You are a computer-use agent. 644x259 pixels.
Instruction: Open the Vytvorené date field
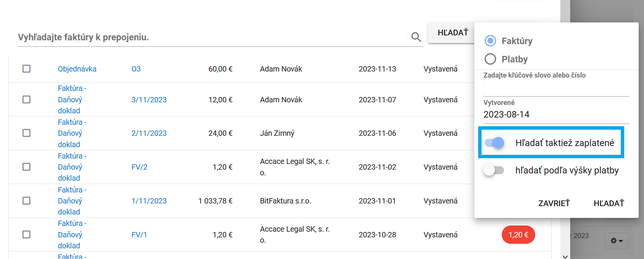pyautogui.click(x=556, y=114)
